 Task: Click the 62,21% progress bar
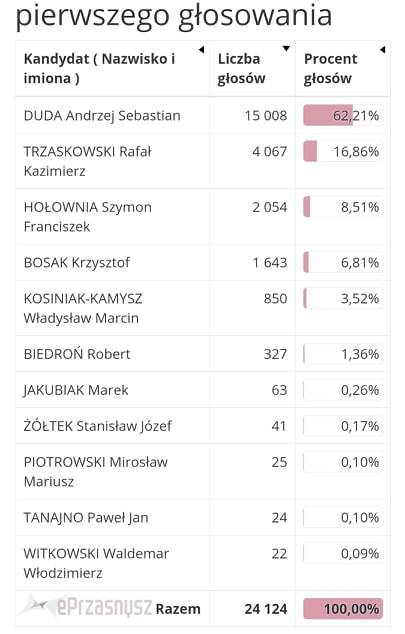coord(343,115)
